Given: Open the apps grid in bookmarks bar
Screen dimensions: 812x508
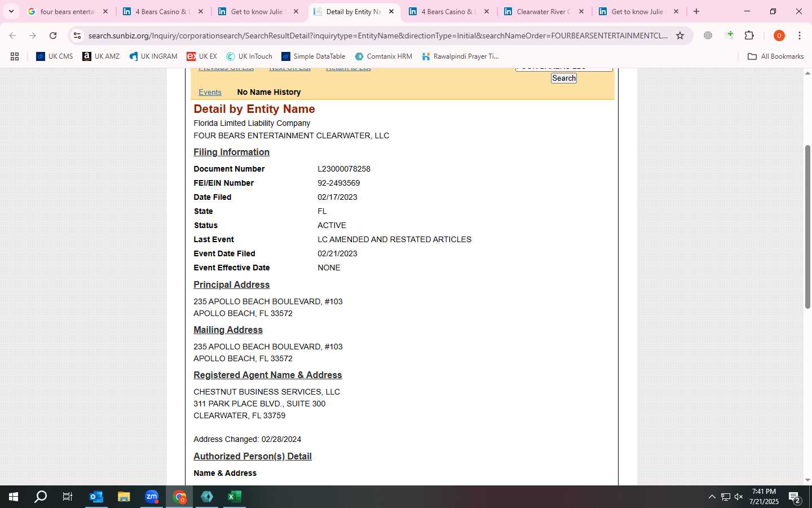Looking at the screenshot, I should tap(15, 56).
